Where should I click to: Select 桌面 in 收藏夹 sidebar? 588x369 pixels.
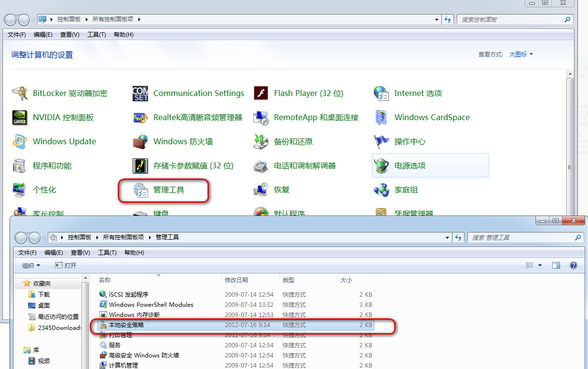[39, 305]
